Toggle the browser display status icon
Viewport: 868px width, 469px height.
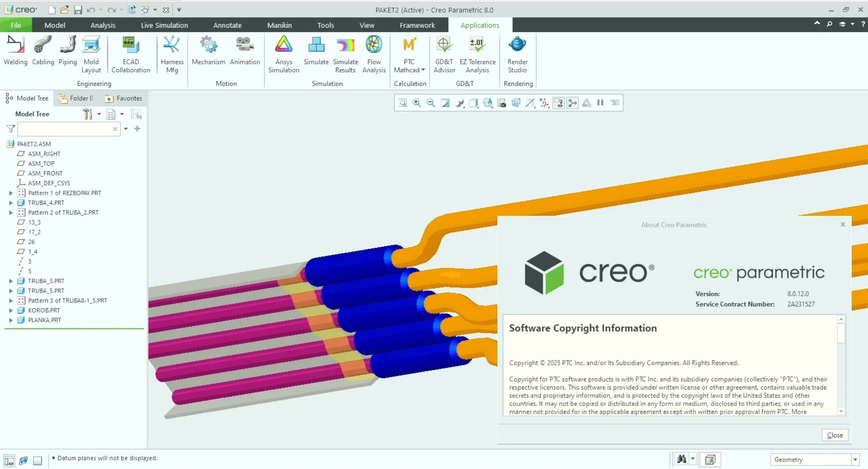pos(24,460)
